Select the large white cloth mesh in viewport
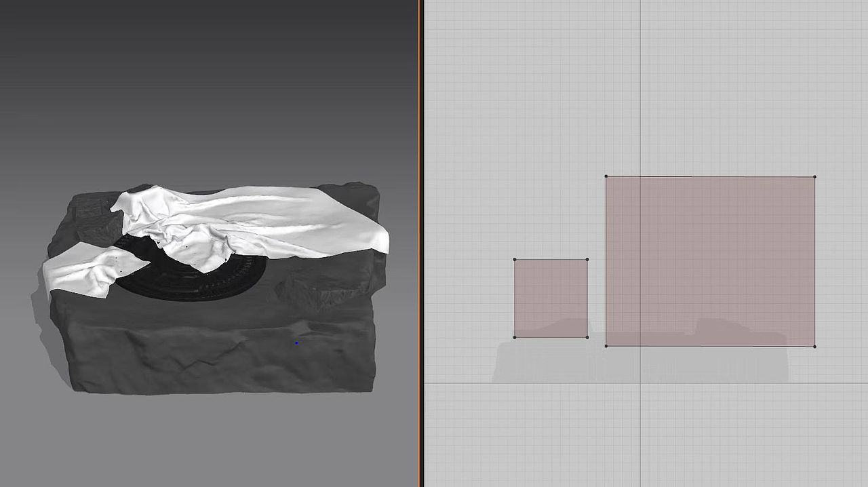Viewport: 868px width, 487px height. tap(271, 220)
